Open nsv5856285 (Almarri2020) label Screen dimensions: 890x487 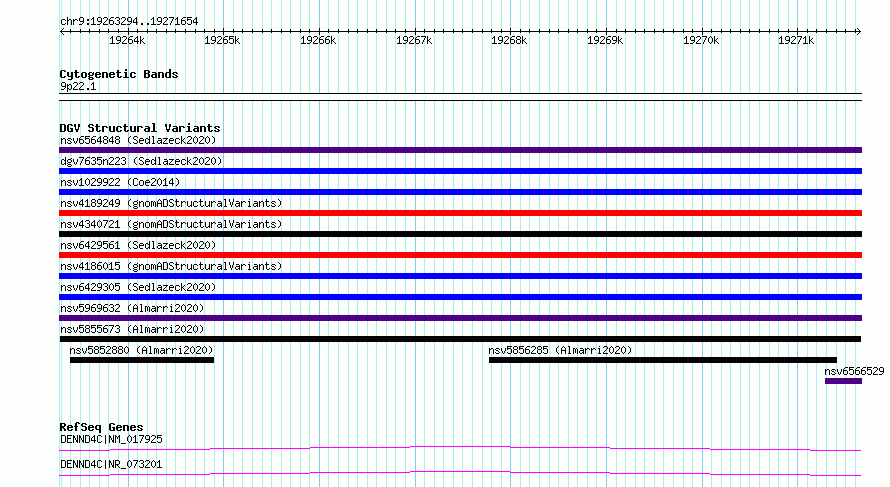(560, 350)
